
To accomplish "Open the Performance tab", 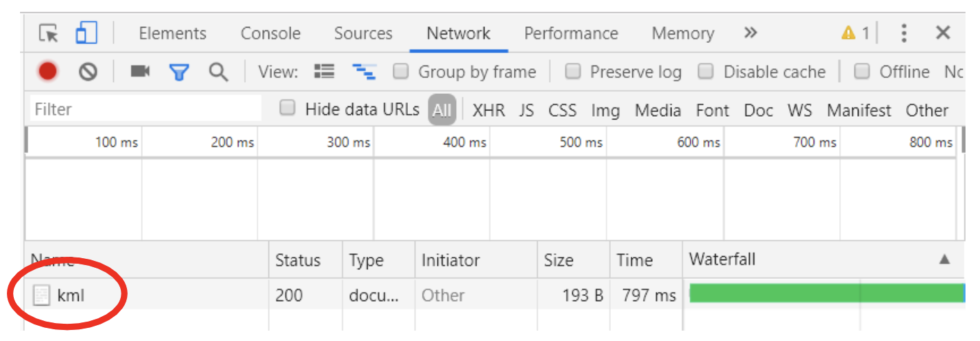I will coord(571,33).
